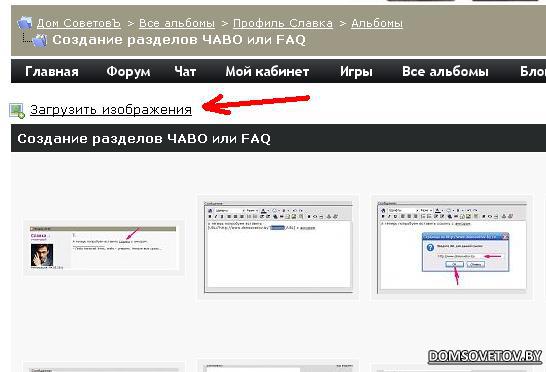Open the Чат menu item
This screenshot has height=372, width=546.
(x=185, y=71)
